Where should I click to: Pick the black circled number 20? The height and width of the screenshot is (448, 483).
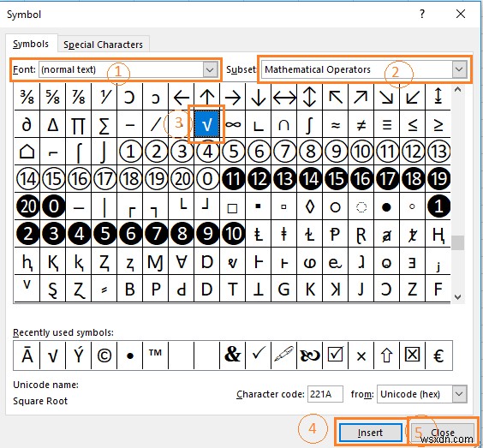pyautogui.click(x=27, y=206)
